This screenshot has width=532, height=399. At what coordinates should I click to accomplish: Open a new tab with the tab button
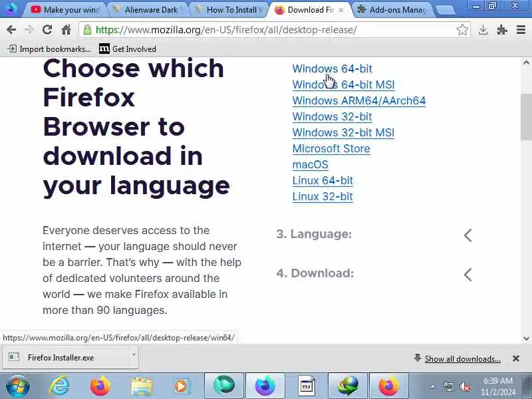445,10
